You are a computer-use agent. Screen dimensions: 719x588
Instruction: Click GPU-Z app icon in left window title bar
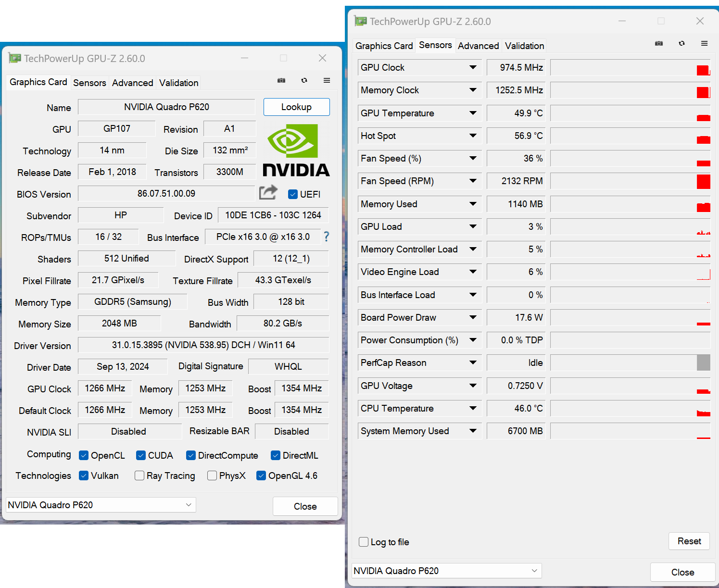(15, 58)
